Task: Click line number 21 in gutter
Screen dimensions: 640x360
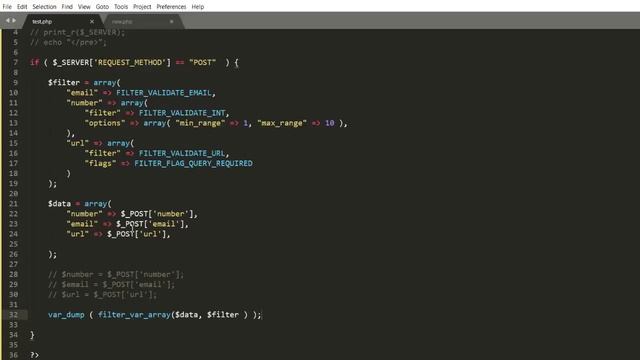Action: pyautogui.click(x=13, y=204)
